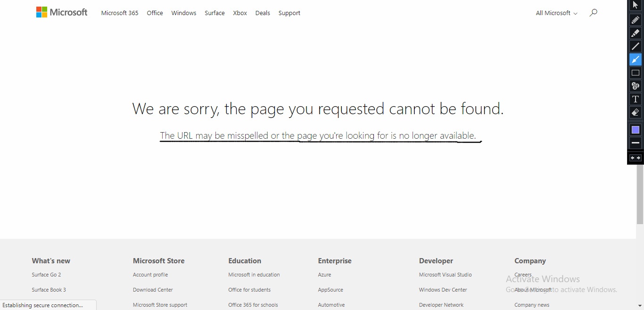
Task: Open the search magnifier icon
Action: click(593, 13)
